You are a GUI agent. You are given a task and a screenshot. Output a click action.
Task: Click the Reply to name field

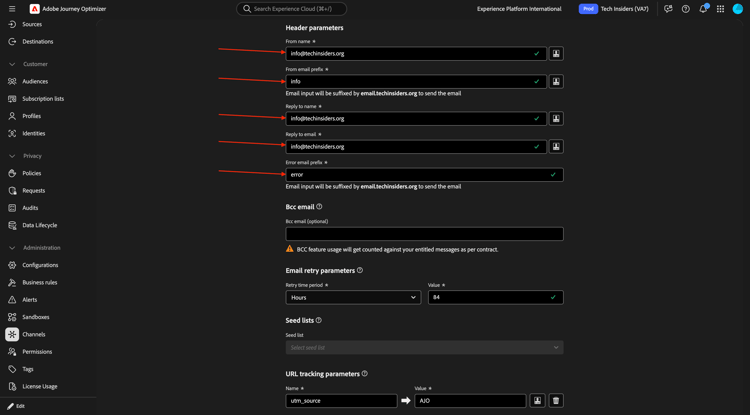coord(416,119)
